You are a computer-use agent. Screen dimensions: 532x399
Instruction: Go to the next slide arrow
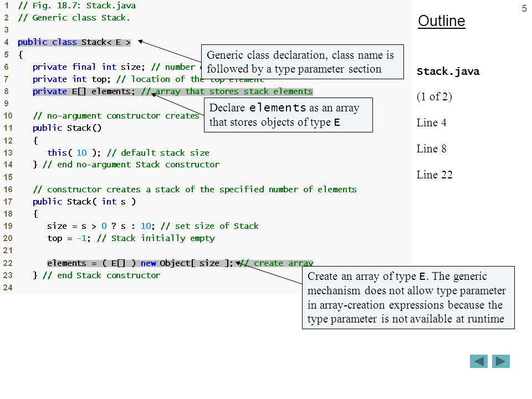click(x=501, y=361)
